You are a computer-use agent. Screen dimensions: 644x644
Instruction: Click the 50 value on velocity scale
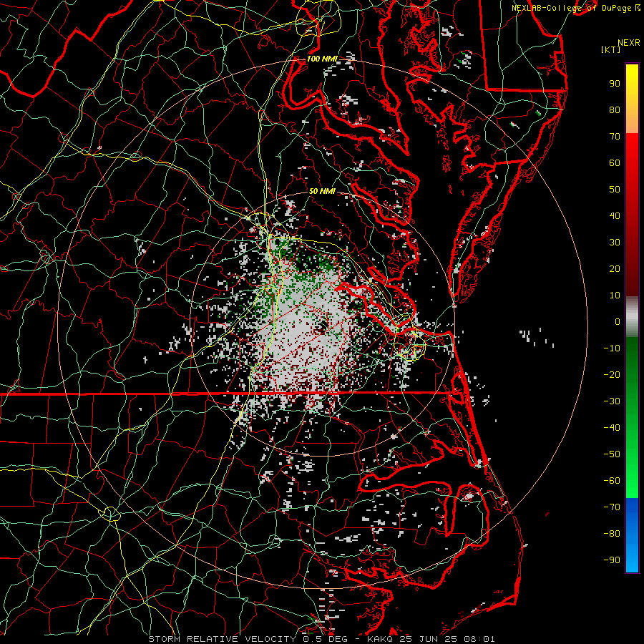615,190
